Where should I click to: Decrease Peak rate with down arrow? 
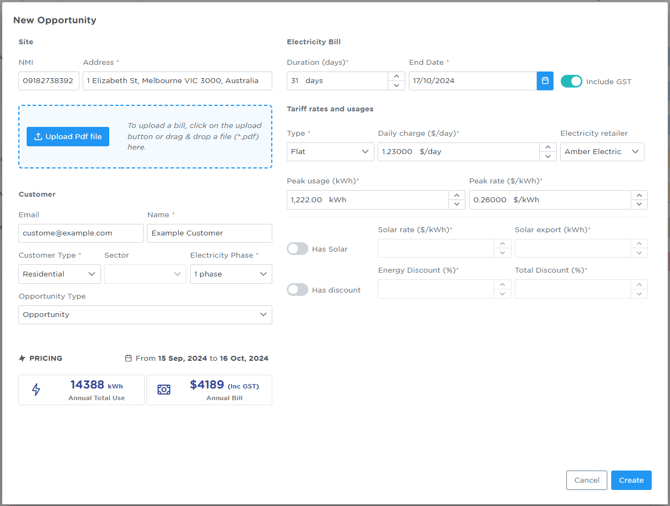[639, 205]
